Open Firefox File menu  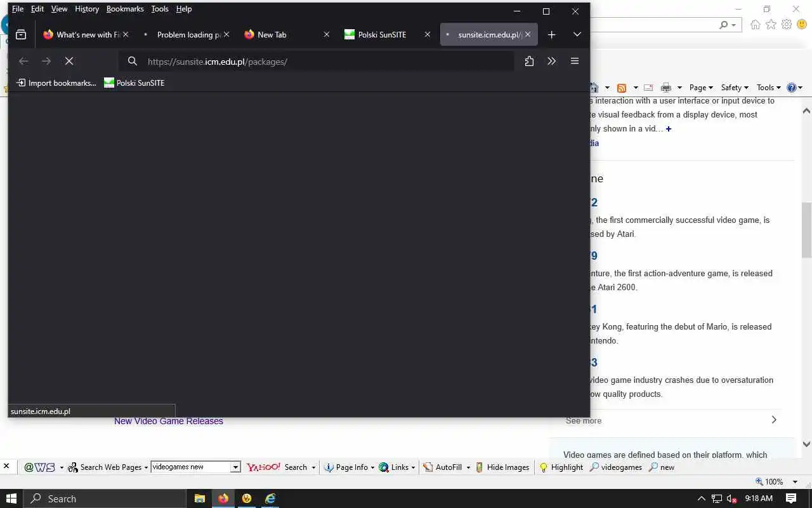[18, 9]
